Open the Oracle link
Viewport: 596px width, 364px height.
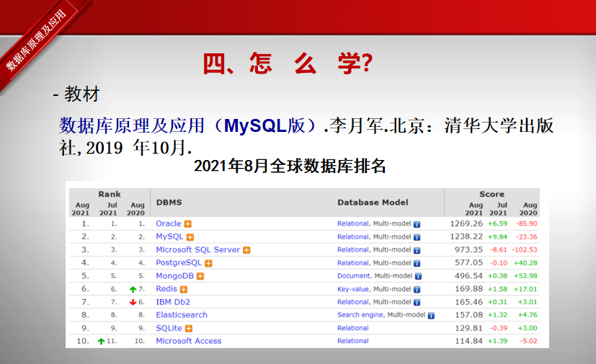tap(169, 223)
